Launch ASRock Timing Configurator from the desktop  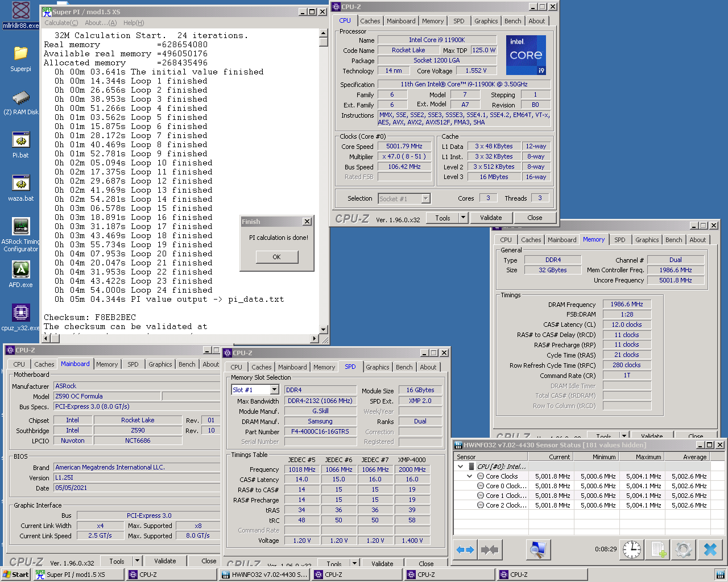[21, 235]
